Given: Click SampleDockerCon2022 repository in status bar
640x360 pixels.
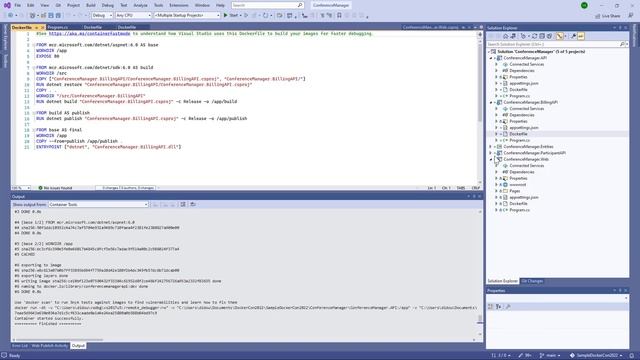Looking at the screenshot, I should tap(596, 356).
